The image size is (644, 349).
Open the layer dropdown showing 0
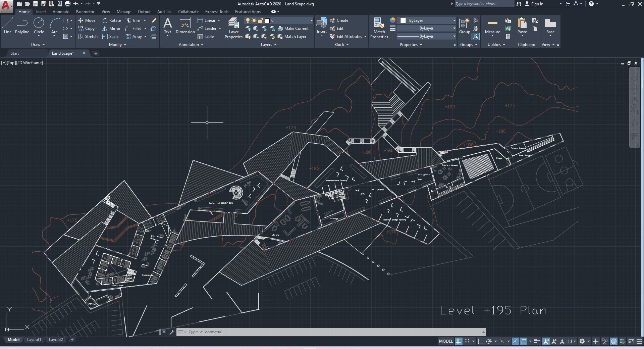[x=279, y=20]
